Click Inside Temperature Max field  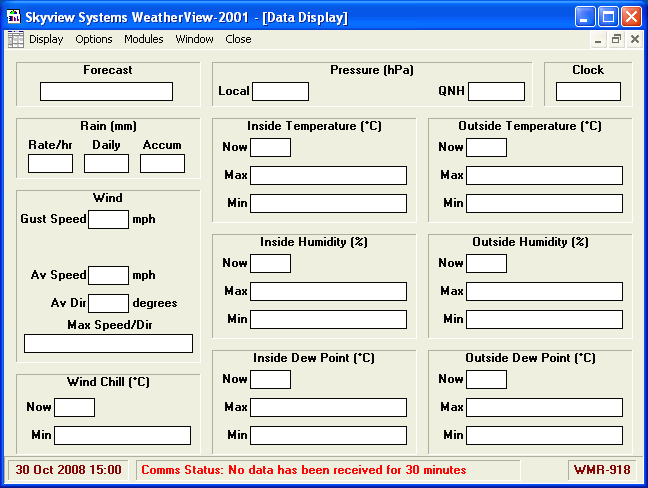(328, 176)
